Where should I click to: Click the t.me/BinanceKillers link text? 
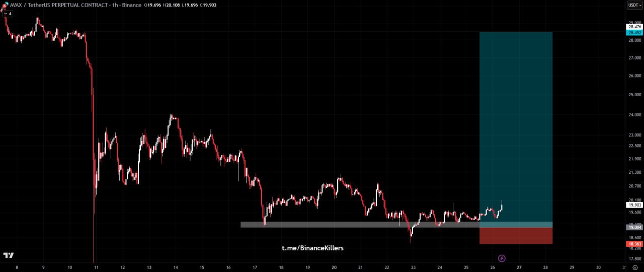tap(312, 248)
